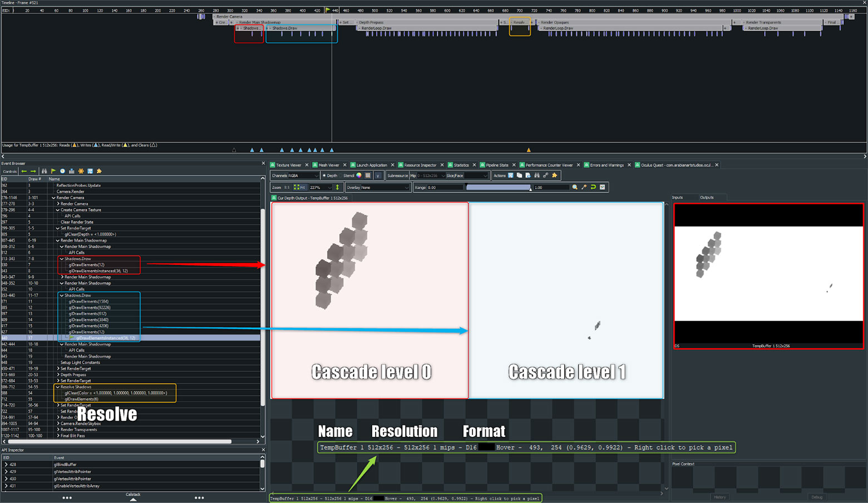Image resolution: width=868 pixels, height=503 pixels.
Task: Open the Channels RGBA dropdown
Action: [295, 176]
